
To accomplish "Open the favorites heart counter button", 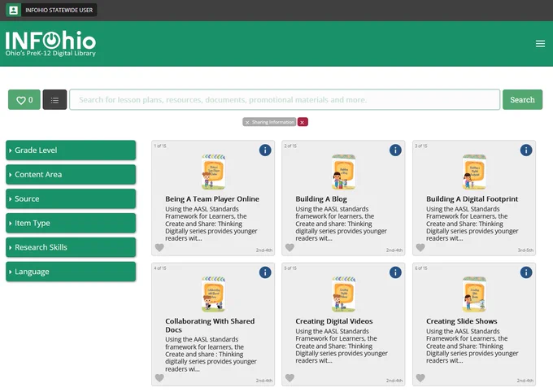I will [24, 100].
